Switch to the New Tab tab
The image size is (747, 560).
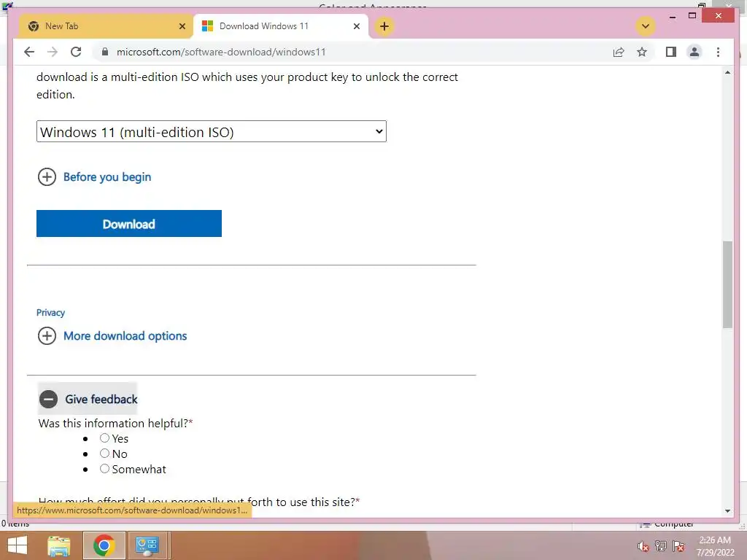tap(106, 26)
